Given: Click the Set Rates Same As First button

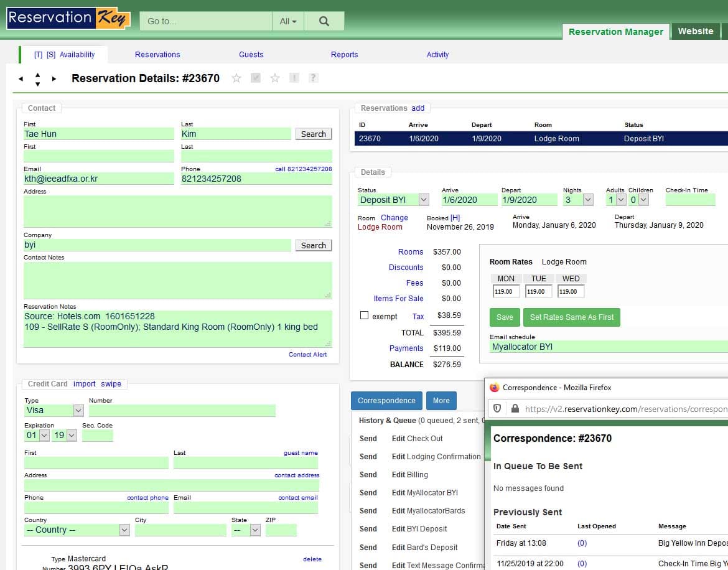Looking at the screenshot, I should (x=571, y=317).
